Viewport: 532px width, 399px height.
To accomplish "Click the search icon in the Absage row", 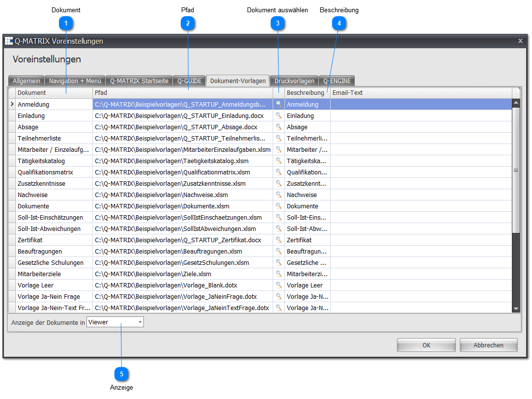I will 279,127.
